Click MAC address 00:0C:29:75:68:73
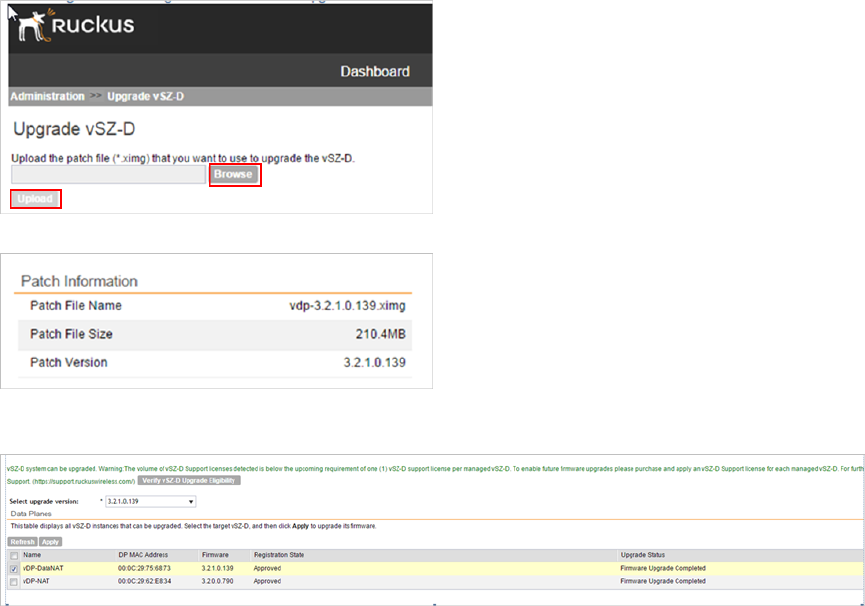Viewport: 865px width, 606px height. click(144, 568)
